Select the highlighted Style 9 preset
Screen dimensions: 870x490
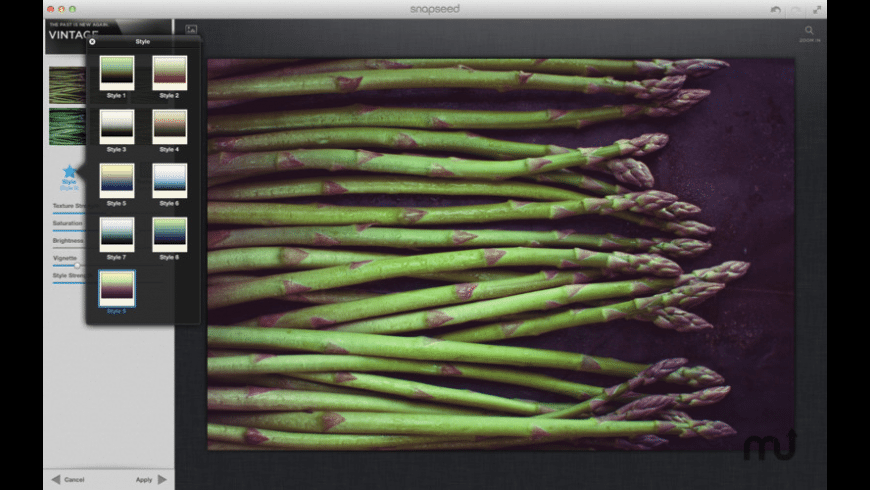click(117, 289)
